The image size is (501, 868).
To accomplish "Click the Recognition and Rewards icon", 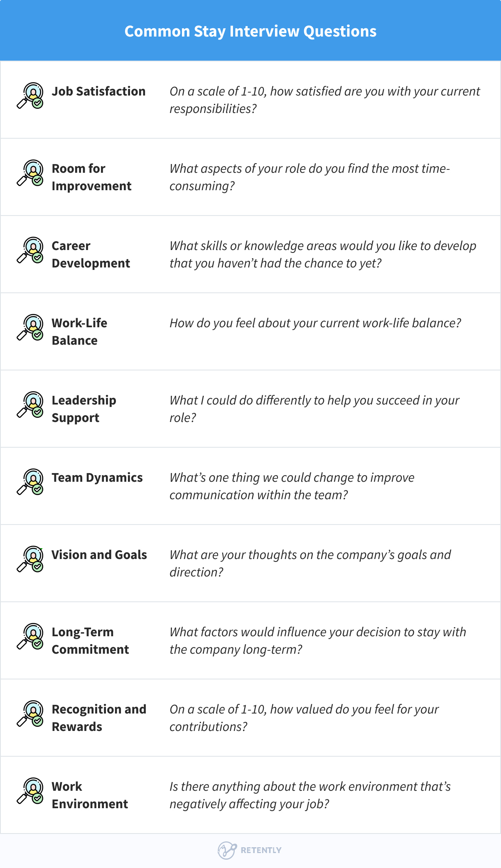I will 30,714.
